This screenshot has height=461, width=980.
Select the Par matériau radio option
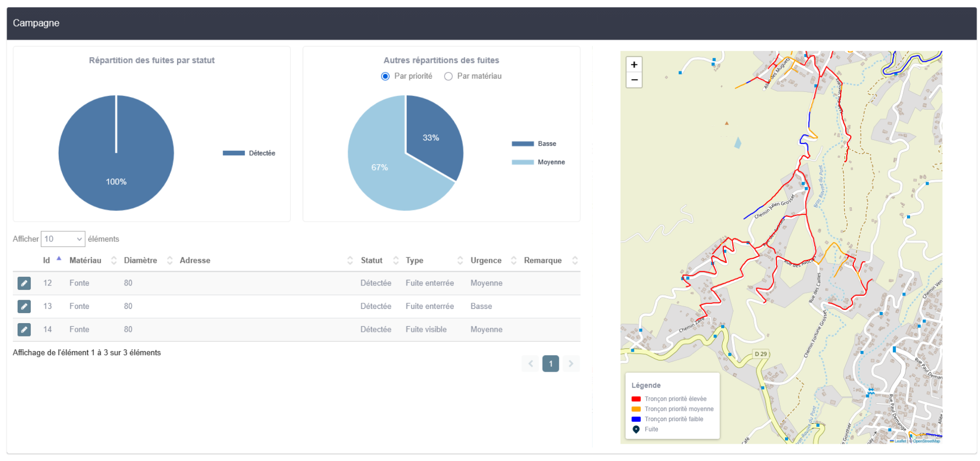[448, 76]
